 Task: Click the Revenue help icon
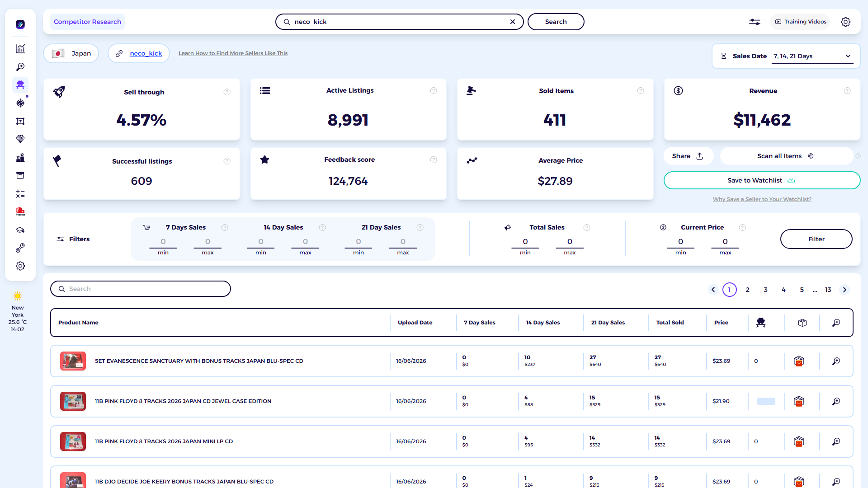(847, 91)
